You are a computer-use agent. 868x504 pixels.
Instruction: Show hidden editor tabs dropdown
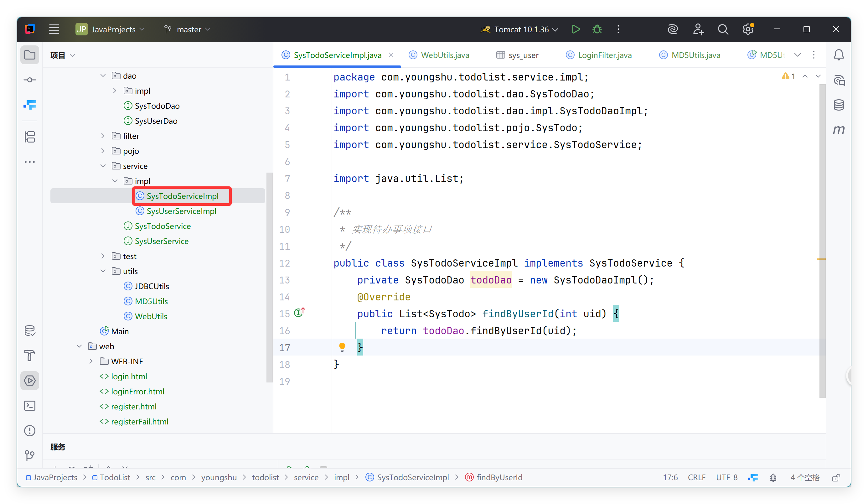point(797,55)
